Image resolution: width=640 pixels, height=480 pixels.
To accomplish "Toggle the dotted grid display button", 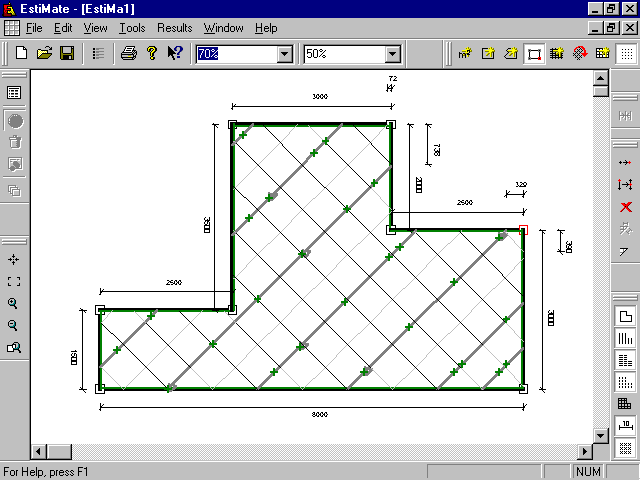I will click(x=627, y=53).
